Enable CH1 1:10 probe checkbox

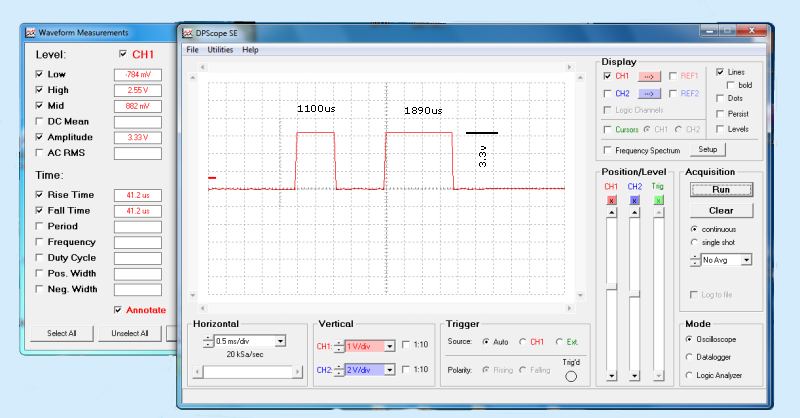pyautogui.click(x=406, y=345)
